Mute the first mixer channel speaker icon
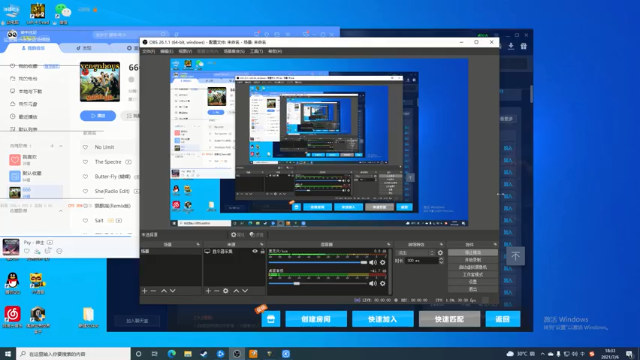Viewport: 640px width, 360px height. click(373, 262)
